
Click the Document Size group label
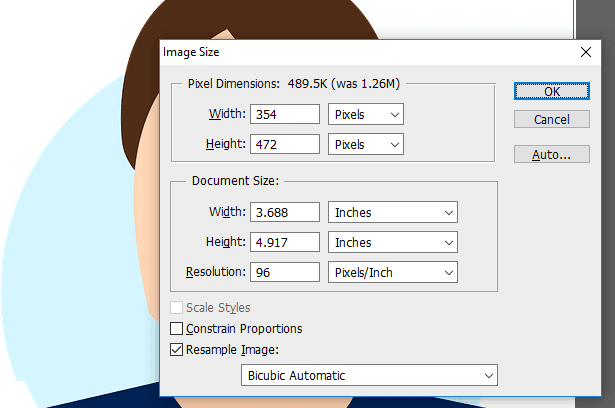pyautogui.click(x=235, y=180)
